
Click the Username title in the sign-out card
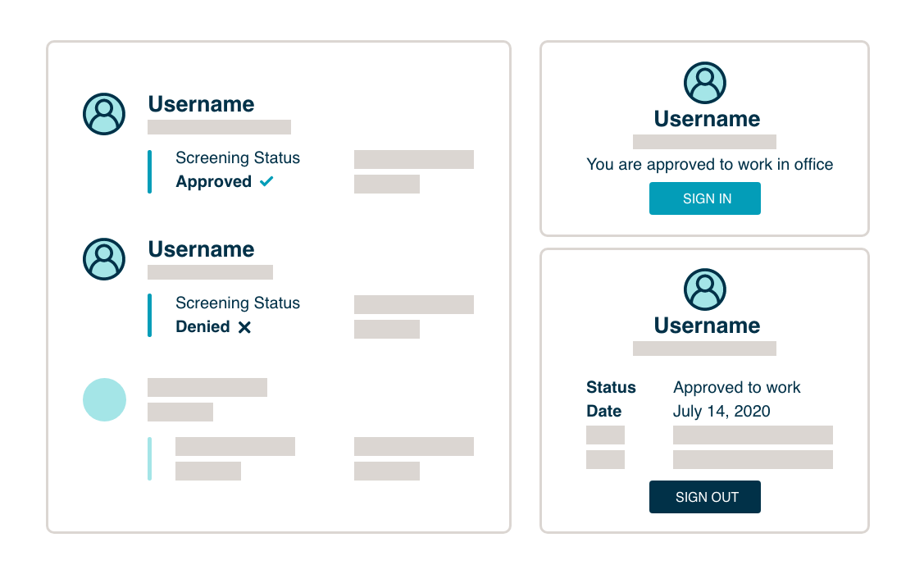pos(707,326)
